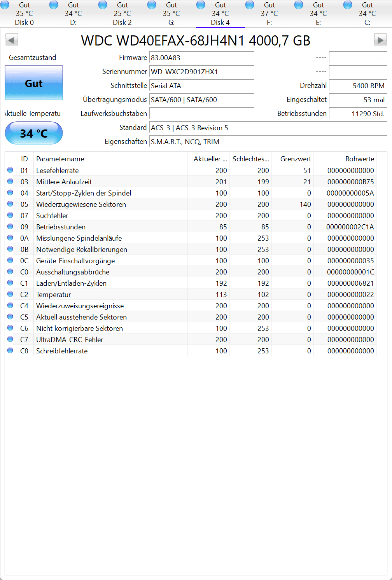The width and height of the screenshot is (392, 580).
Task: Click status icon for Nicht korrigierbare Sektoren
Action: coord(10,328)
